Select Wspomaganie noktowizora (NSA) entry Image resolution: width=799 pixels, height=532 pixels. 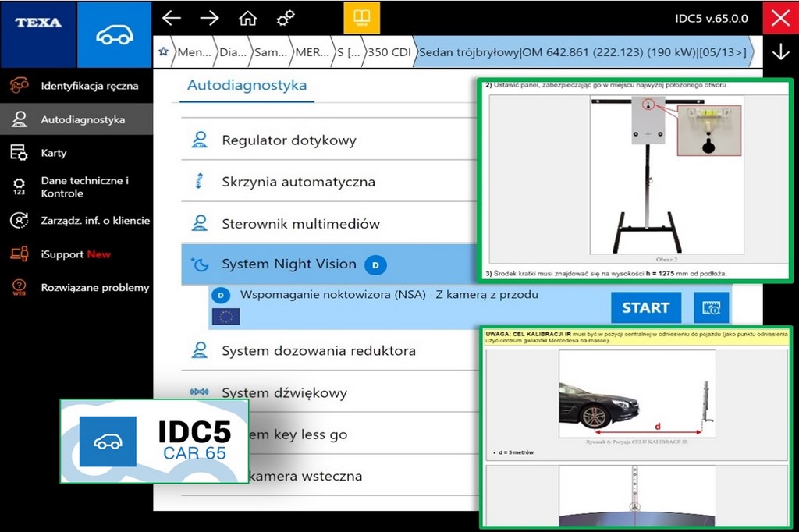(389, 295)
